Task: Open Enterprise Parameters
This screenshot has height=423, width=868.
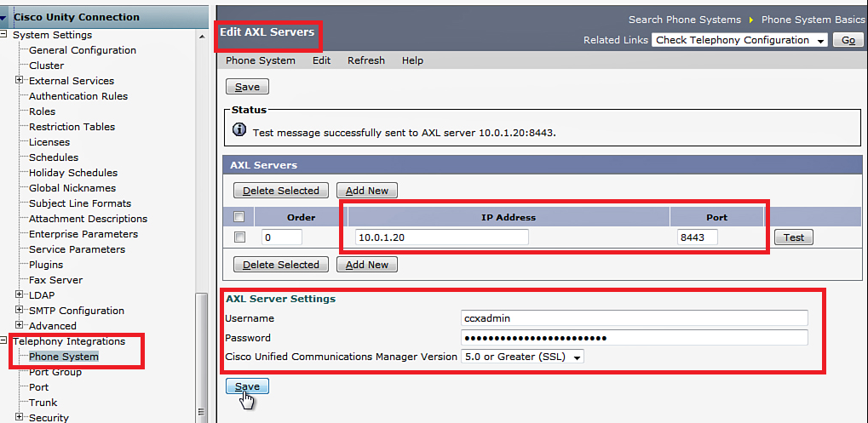Action: [83, 234]
